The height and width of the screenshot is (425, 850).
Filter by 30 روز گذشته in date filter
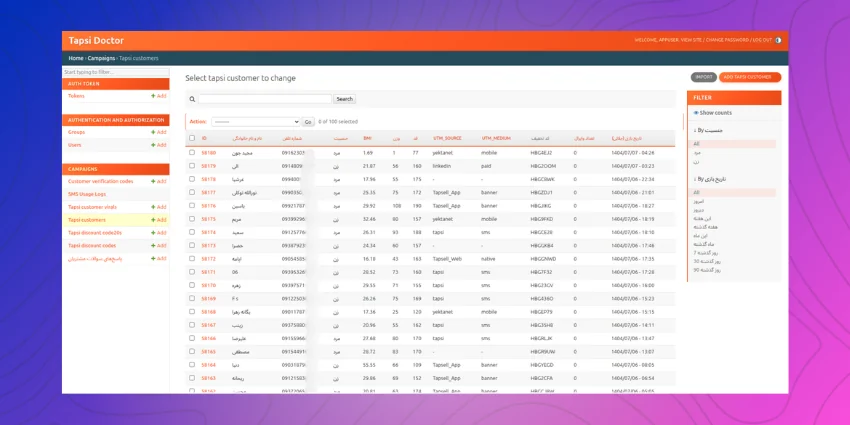click(706, 261)
